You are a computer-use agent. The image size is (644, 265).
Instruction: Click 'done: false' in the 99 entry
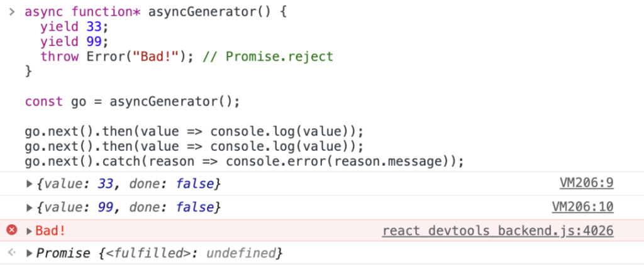(x=172, y=208)
